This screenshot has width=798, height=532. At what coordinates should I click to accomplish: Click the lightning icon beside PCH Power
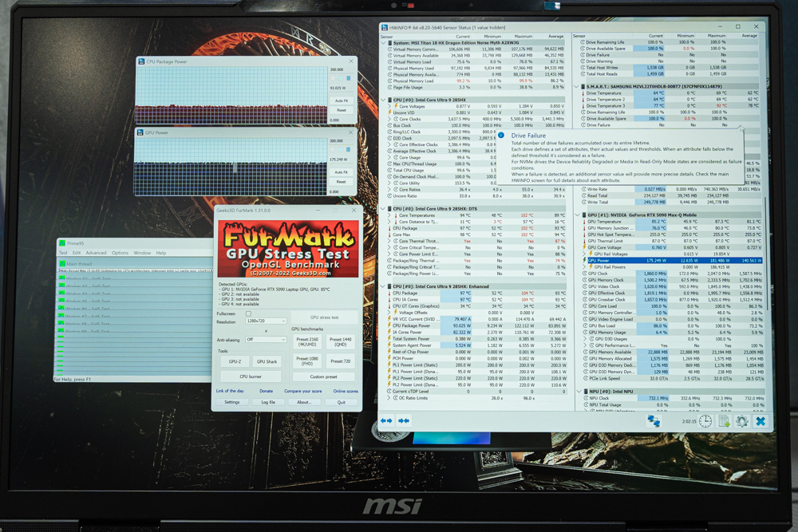(x=389, y=358)
